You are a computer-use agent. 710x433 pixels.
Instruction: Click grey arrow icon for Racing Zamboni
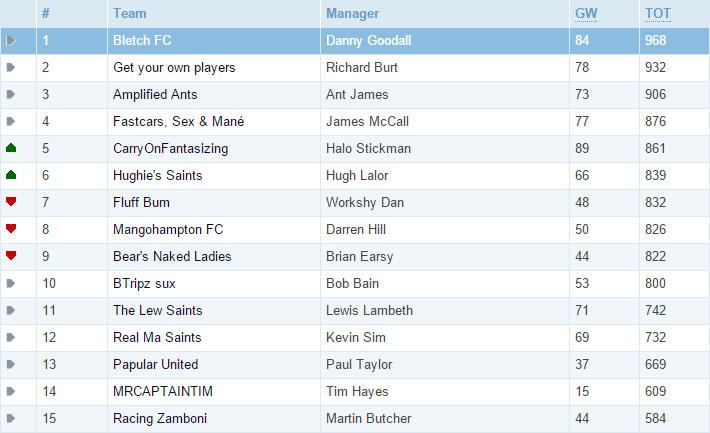tap(11, 418)
